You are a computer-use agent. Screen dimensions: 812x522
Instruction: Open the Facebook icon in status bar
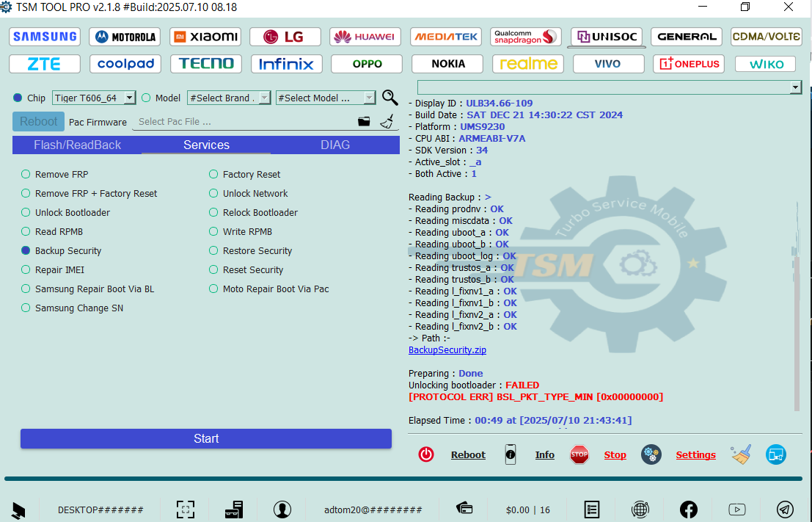688,510
